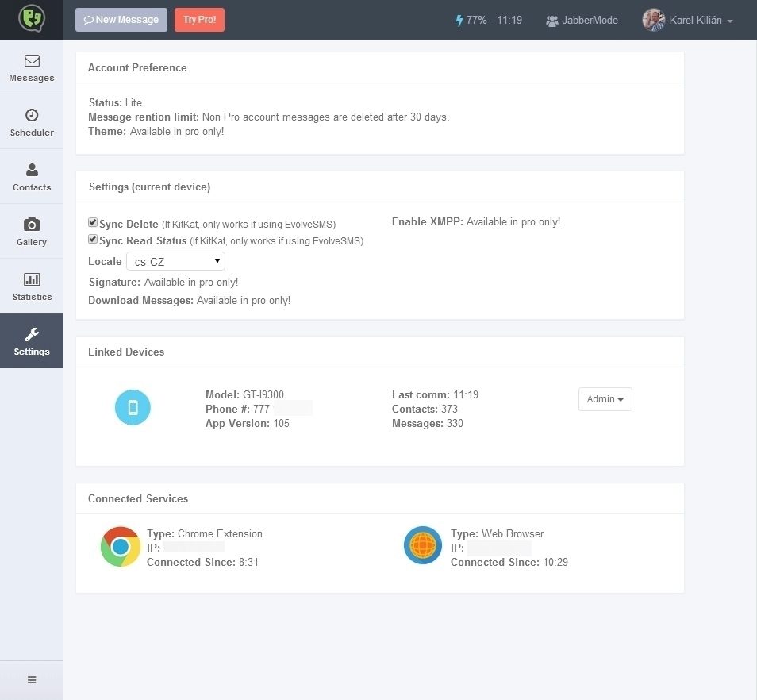Click Type: Chrome Extension text
This screenshot has height=700, width=757.
point(205,533)
